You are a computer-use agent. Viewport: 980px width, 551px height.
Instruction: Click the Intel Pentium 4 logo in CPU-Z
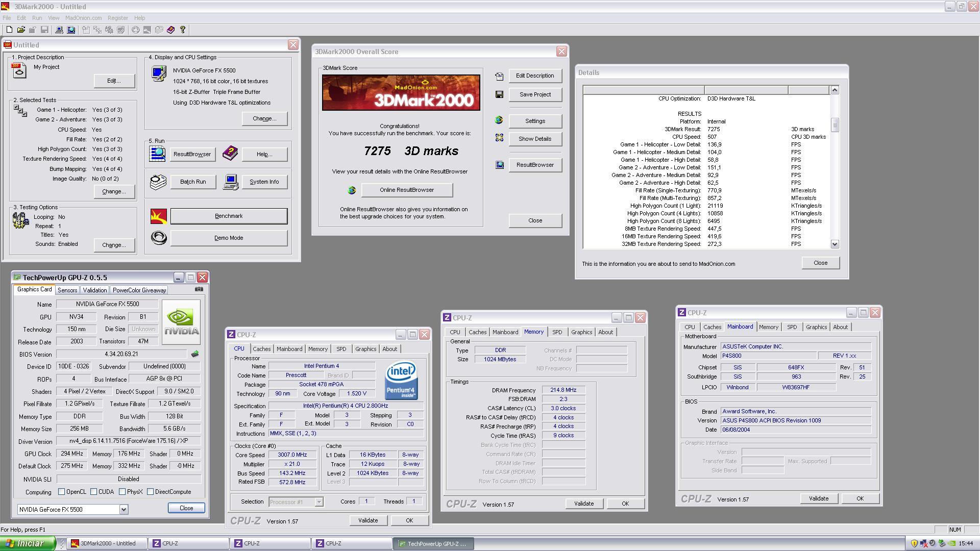pyautogui.click(x=401, y=381)
